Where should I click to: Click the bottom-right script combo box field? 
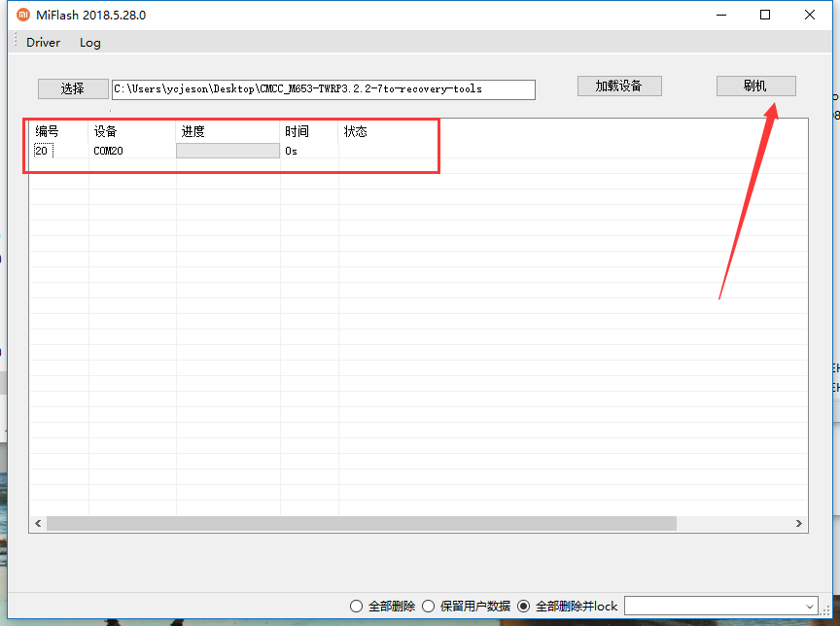pyautogui.click(x=714, y=607)
